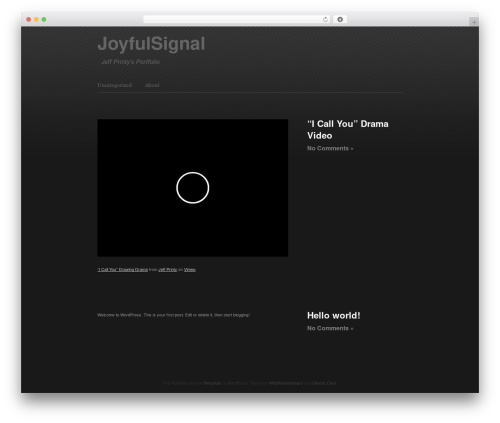Click the "Welcome to WordPress" excerpt text
Viewport: 500px width, 423px height.
173,315
